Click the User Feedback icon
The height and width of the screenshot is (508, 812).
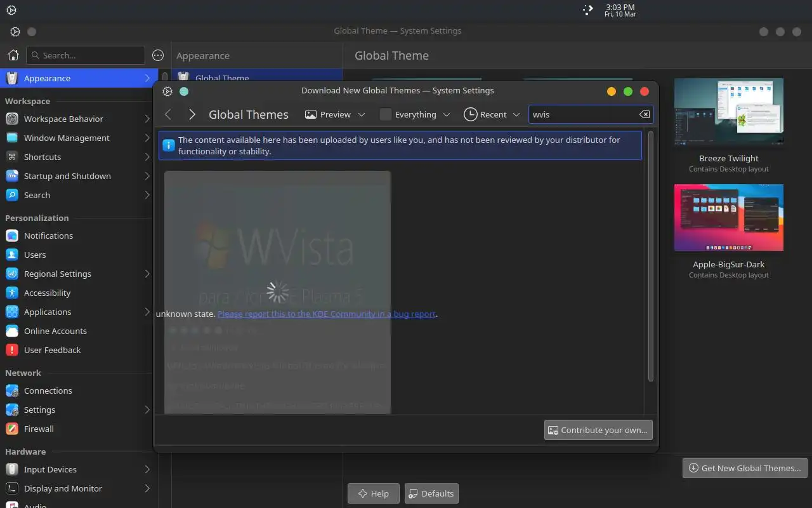12,350
